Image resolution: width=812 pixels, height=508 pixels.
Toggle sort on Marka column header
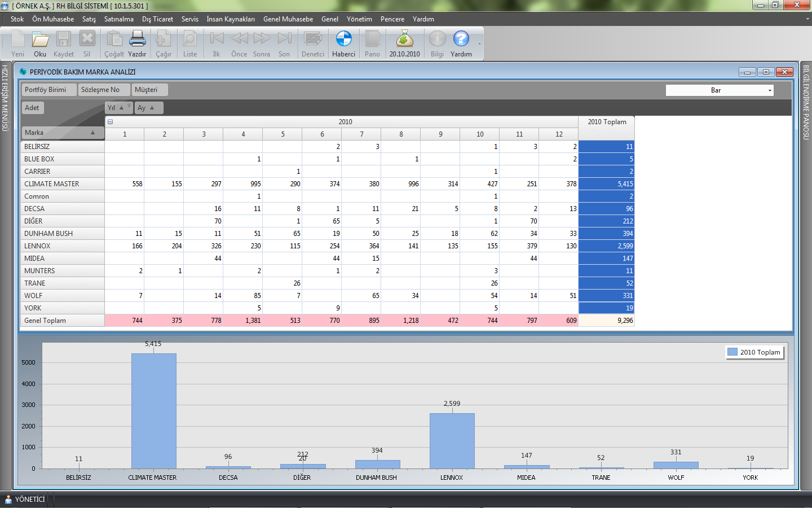point(62,133)
